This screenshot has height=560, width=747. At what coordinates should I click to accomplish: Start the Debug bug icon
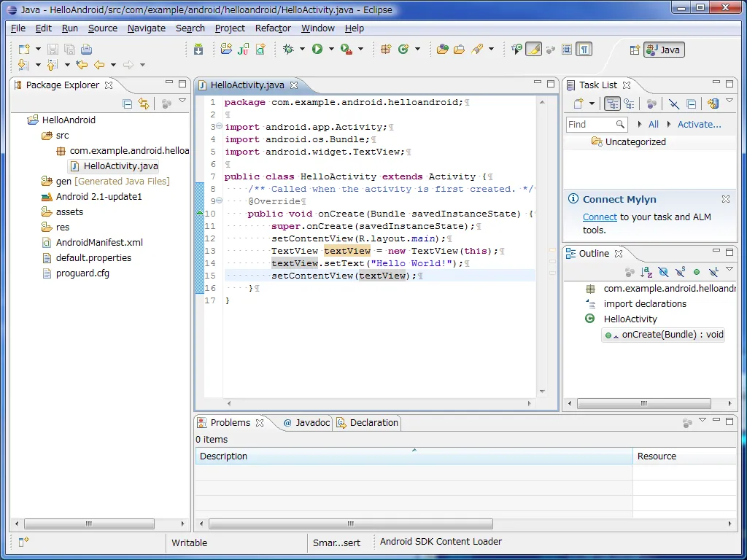288,49
